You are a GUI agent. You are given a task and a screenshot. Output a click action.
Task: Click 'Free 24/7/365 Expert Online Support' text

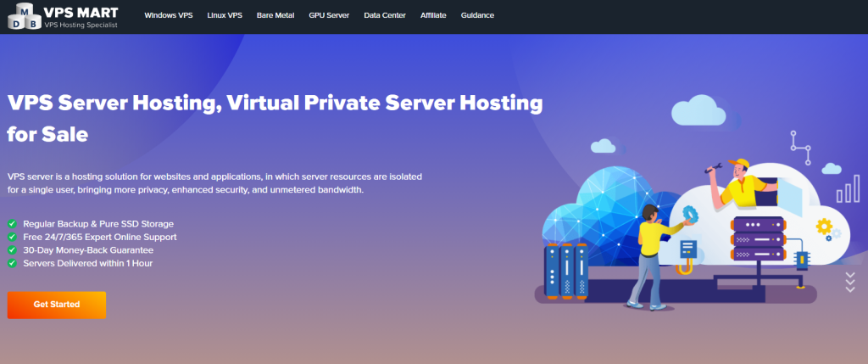pos(100,237)
